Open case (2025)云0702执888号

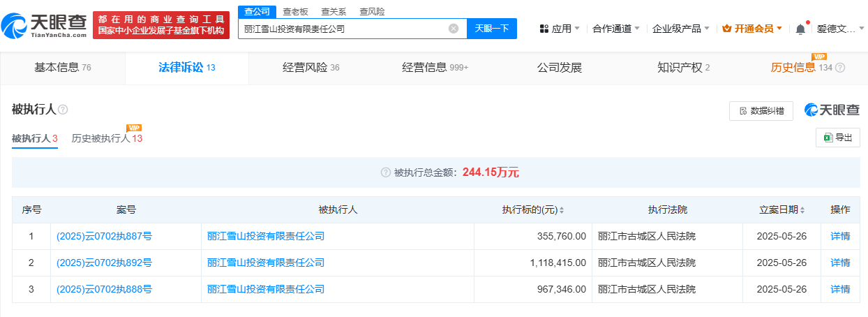click(x=104, y=289)
